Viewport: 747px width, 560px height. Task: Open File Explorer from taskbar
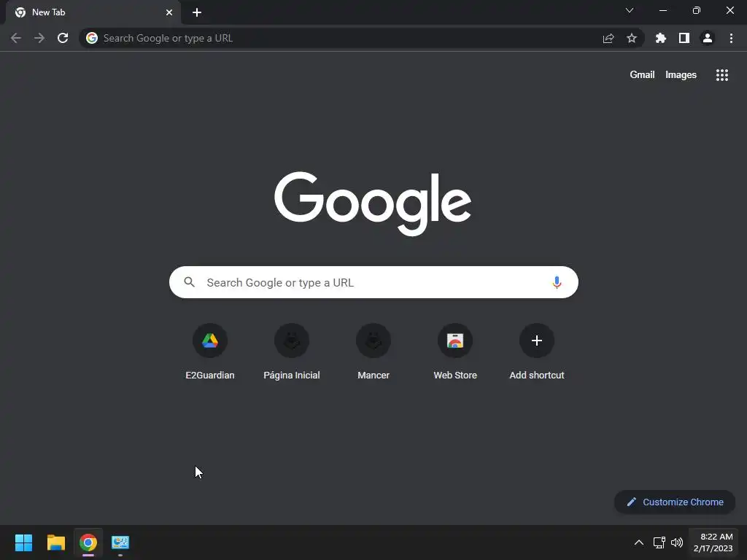(55, 542)
